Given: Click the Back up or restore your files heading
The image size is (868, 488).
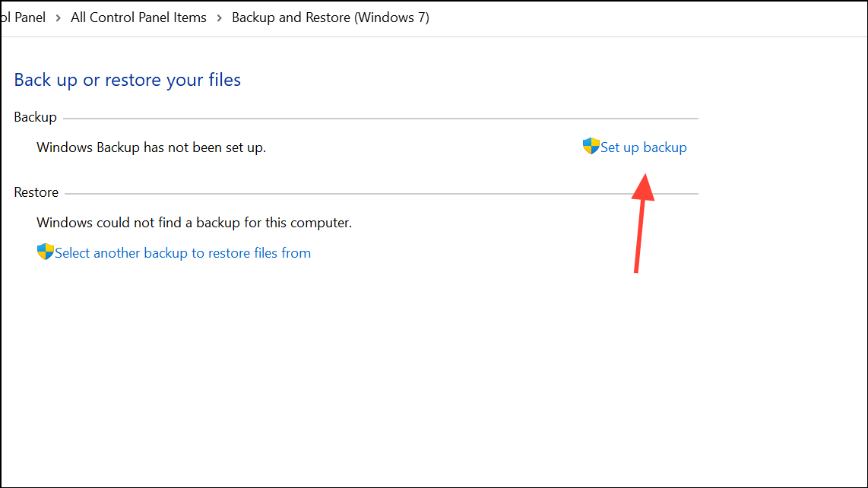Looking at the screenshot, I should click(127, 79).
